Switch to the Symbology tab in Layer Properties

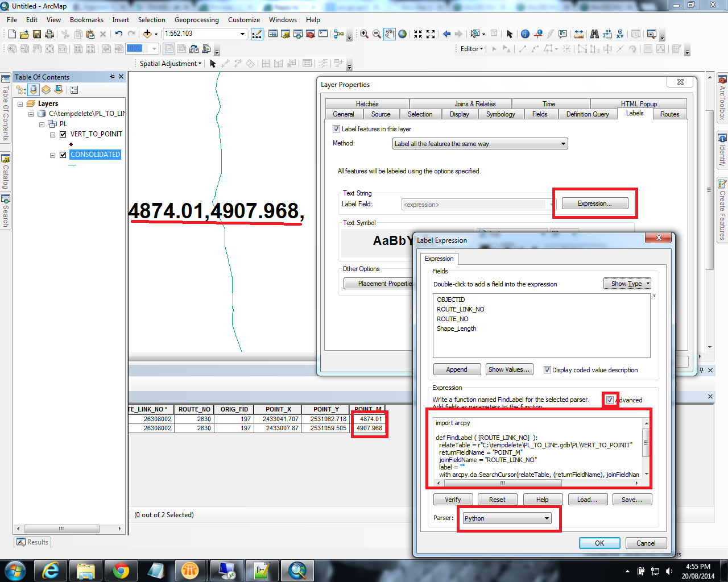coord(500,114)
